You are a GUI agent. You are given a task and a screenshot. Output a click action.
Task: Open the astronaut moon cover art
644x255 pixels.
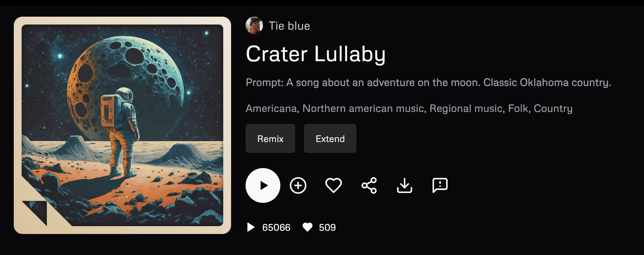[122, 125]
